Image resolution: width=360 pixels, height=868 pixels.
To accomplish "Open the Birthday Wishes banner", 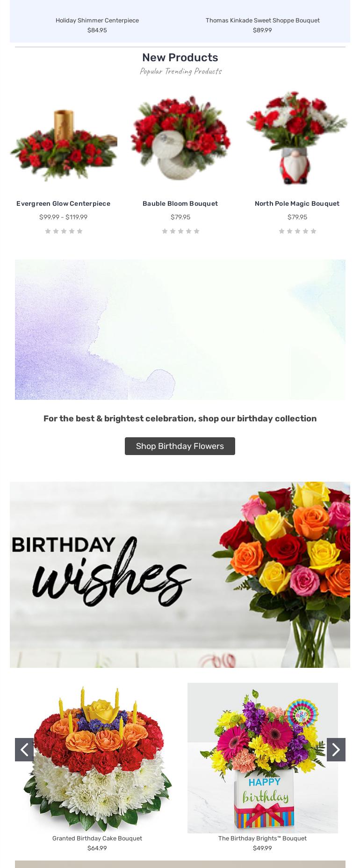I will (x=180, y=575).
